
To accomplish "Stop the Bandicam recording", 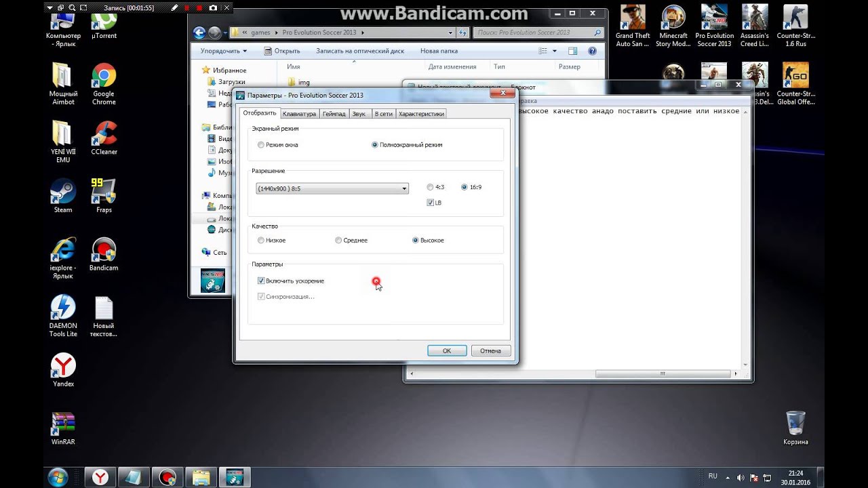I will [x=200, y=8].
